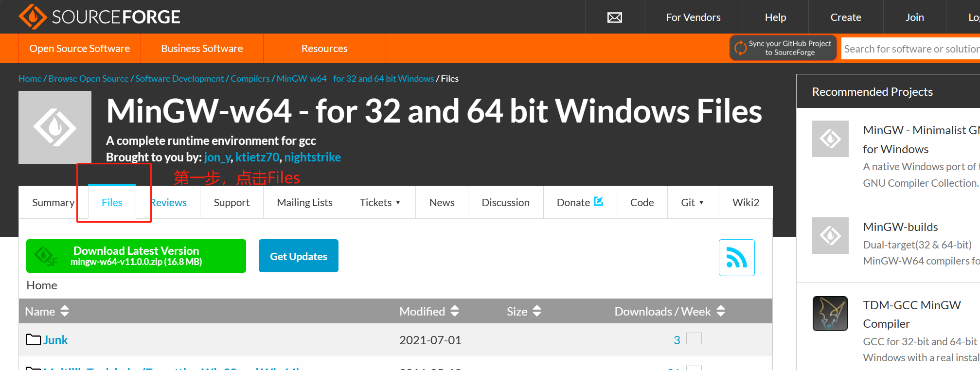Click For Vendors in header

click(x=693, y=17)
